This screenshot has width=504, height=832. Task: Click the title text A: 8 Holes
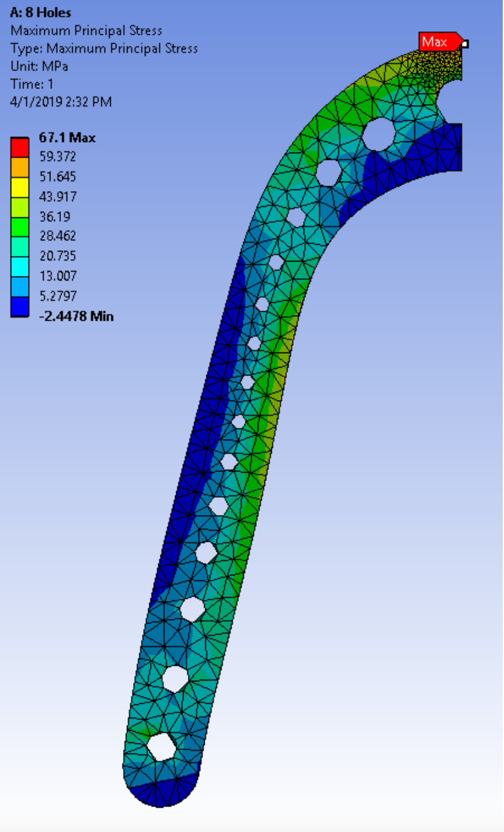(40, 13)
